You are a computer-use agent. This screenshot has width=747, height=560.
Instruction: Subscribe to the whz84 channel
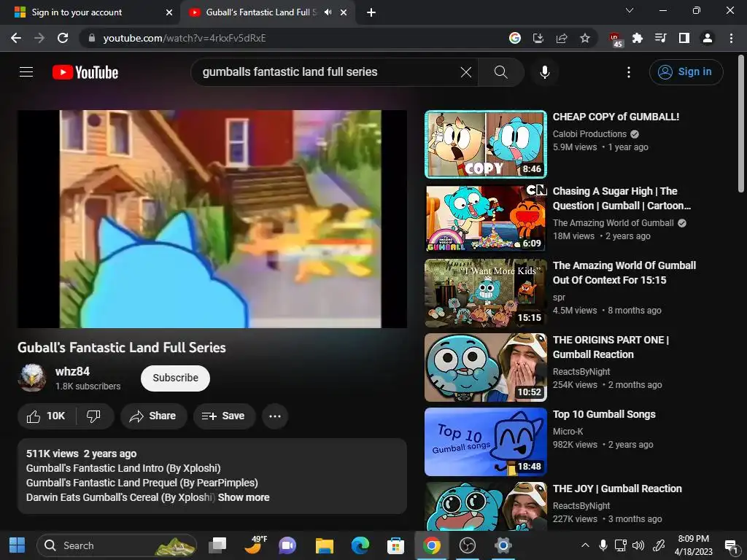(175, 378)
